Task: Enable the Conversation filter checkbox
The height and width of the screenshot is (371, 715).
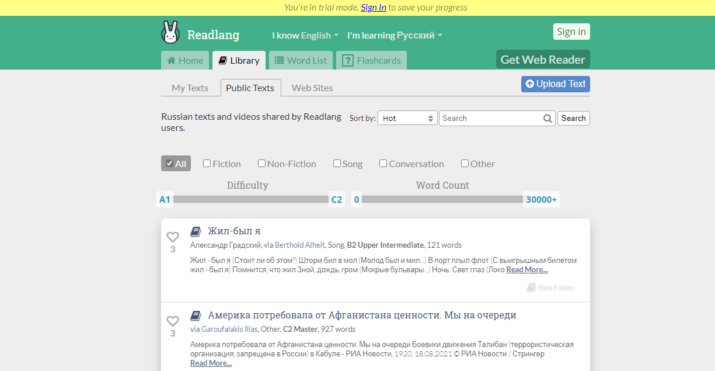Action: point(383,163)
